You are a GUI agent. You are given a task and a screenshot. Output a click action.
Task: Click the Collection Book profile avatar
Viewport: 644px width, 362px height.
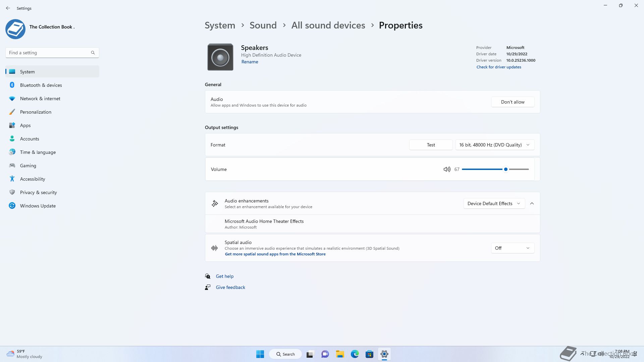(15, 29)
